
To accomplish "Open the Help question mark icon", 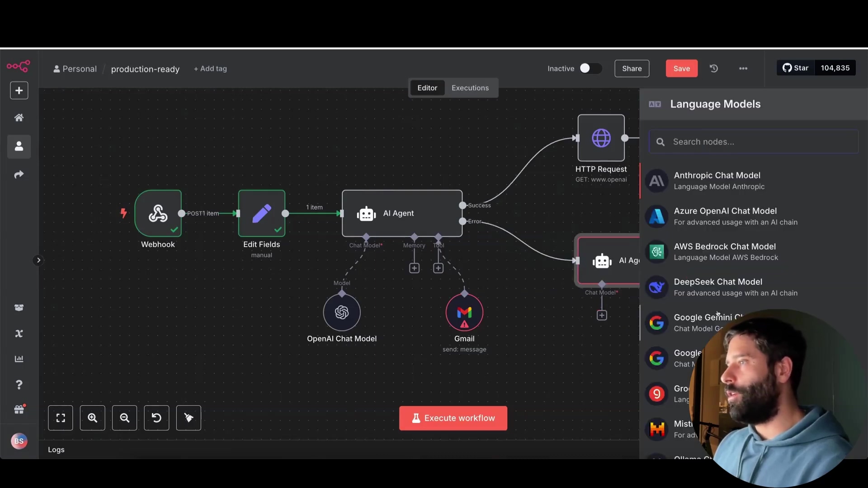I will click(x=19, y=385).
